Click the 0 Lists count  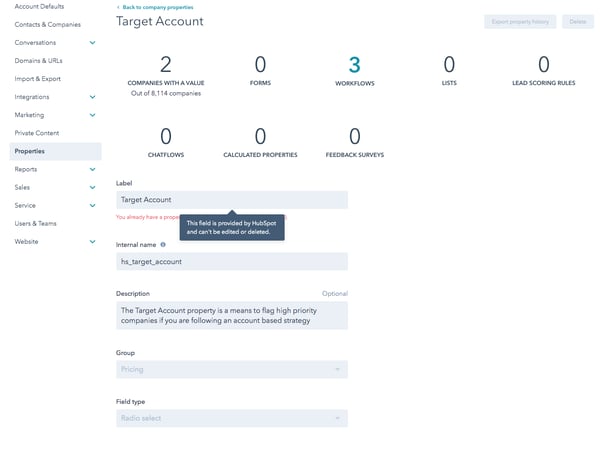point(449,64)
